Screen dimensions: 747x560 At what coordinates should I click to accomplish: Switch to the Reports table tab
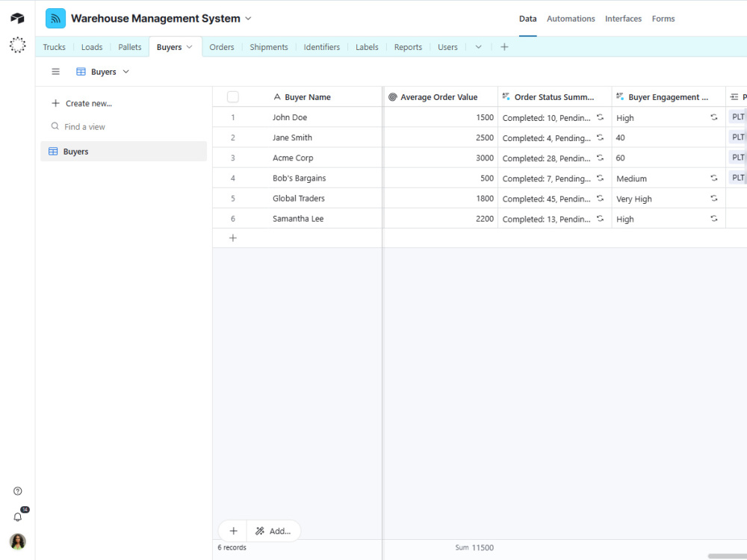[x=408, y=46]
